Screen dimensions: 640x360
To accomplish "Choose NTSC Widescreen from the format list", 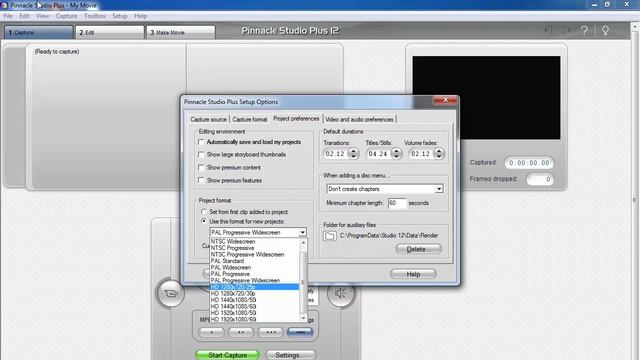I will pos(255,242).
